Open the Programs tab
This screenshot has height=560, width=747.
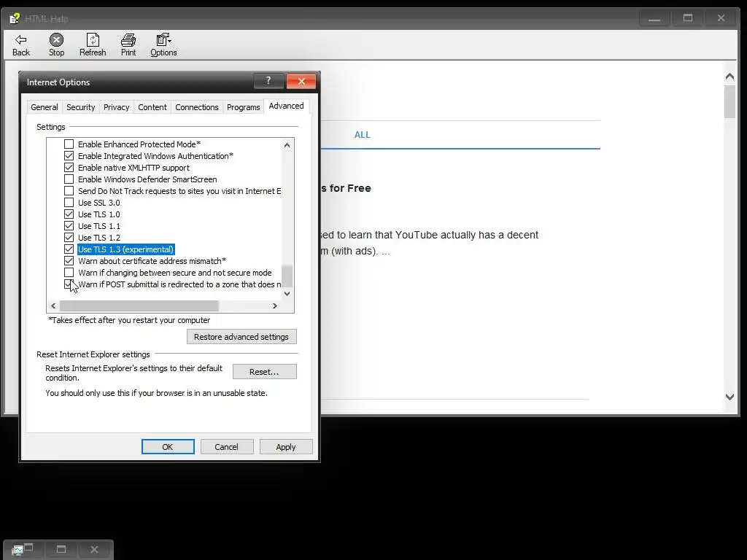[x=244, y=107]
